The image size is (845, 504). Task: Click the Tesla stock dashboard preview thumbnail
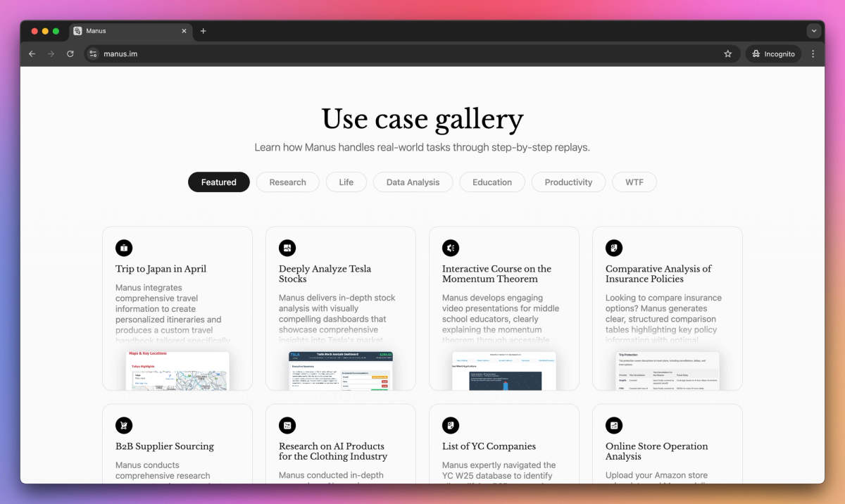point(341,371)
